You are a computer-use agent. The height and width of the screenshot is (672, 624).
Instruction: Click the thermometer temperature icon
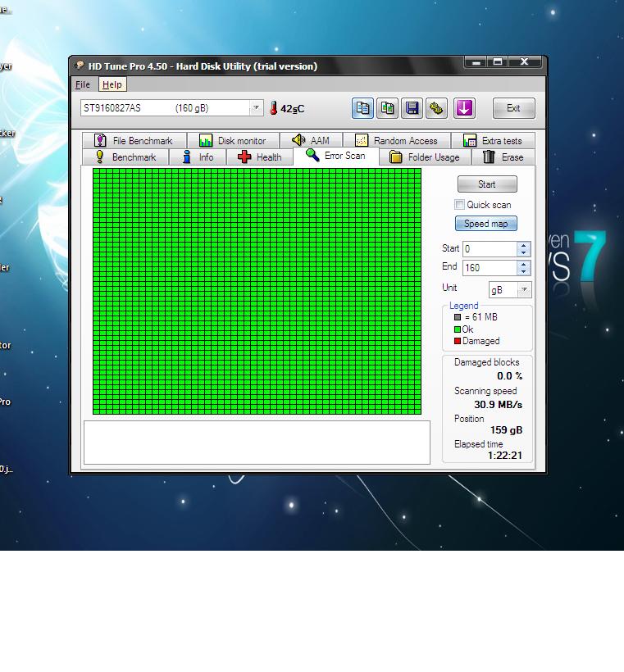274,108
